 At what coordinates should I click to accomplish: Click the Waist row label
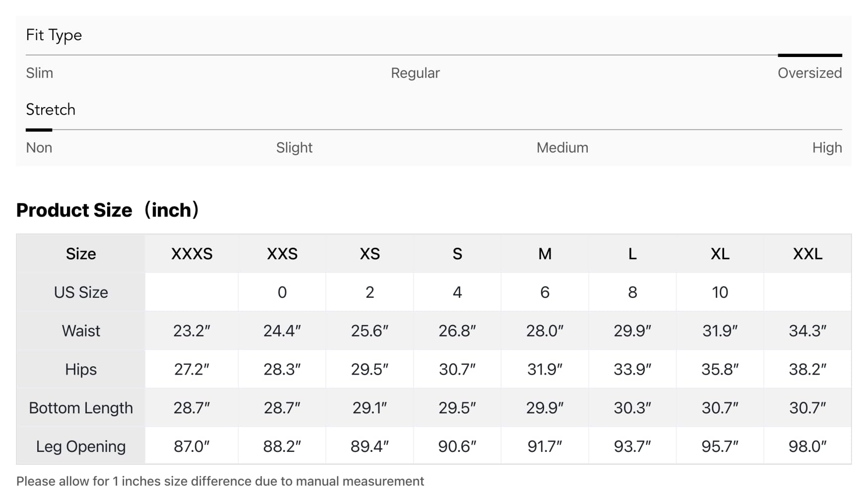click(x=81, y=331)
